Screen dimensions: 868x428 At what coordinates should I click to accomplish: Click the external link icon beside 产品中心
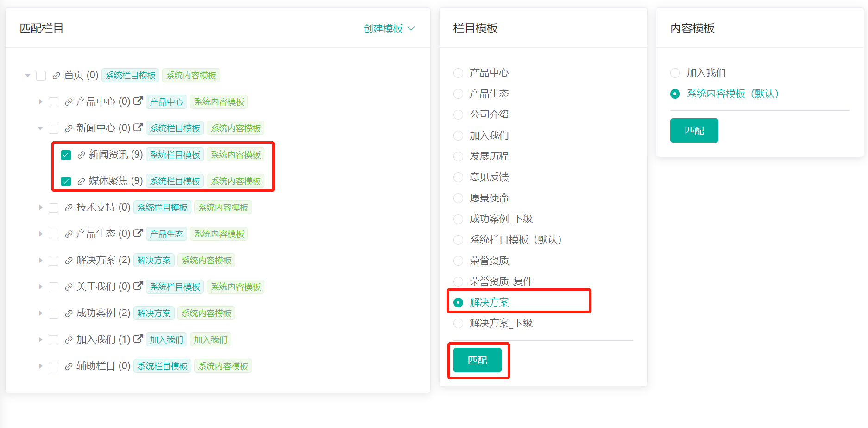pos(138,101)
